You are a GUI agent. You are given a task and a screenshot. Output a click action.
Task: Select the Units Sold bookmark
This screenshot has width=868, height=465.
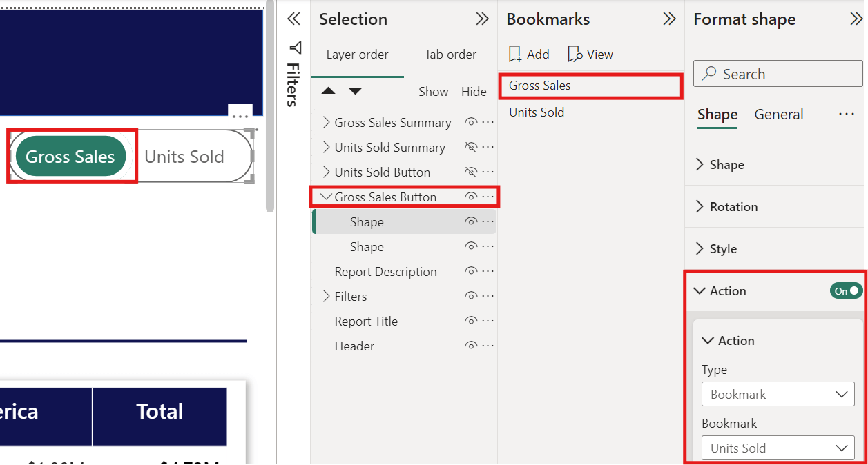537,112
